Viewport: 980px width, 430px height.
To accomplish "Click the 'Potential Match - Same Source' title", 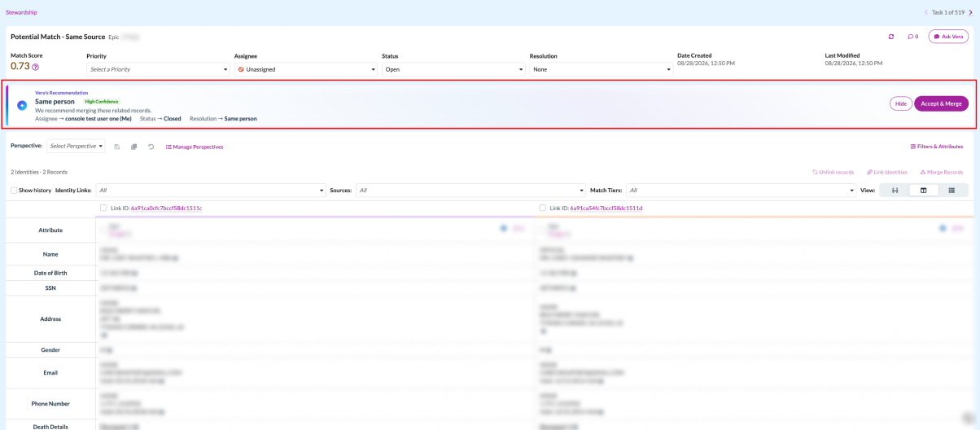I will pyautogui.click(x=58, y=37).
